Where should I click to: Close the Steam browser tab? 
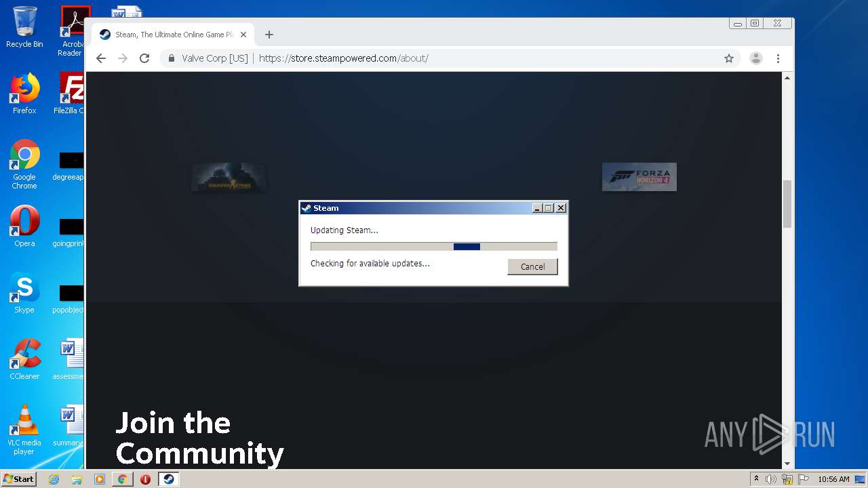click(x=243, y=35)
